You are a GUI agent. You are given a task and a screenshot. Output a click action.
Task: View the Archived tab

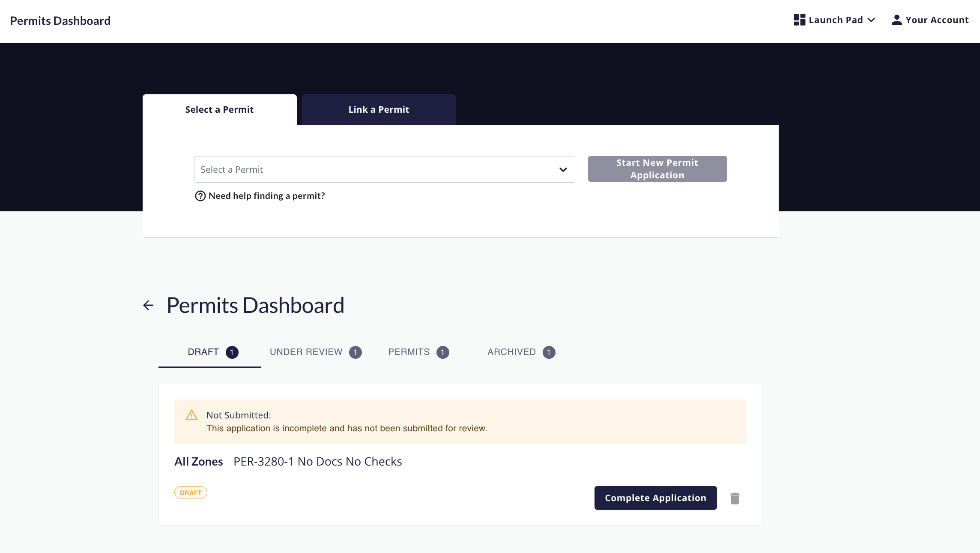[521, 352]
